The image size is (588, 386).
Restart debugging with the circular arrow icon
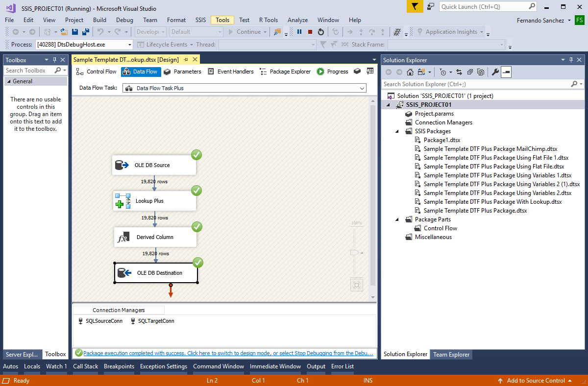[x=321, y=32]
